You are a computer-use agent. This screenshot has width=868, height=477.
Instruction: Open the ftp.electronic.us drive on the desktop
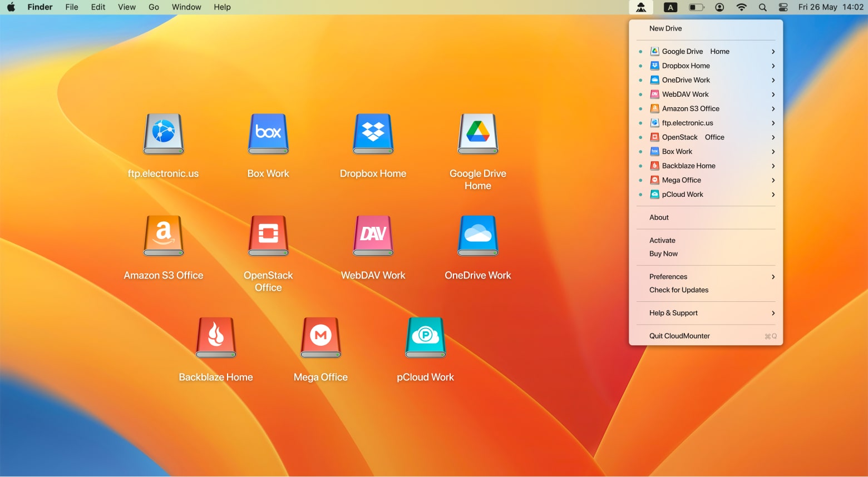coord(163,133)
